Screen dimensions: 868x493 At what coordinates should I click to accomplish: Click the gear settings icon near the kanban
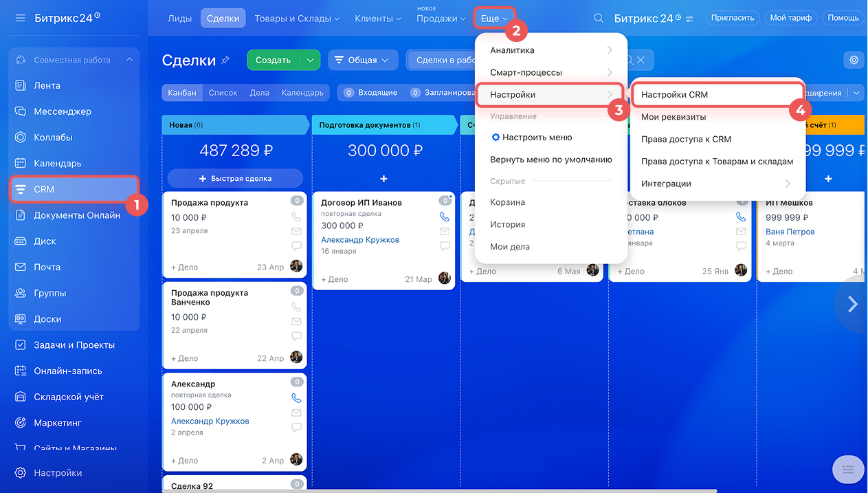coord(854,60)
